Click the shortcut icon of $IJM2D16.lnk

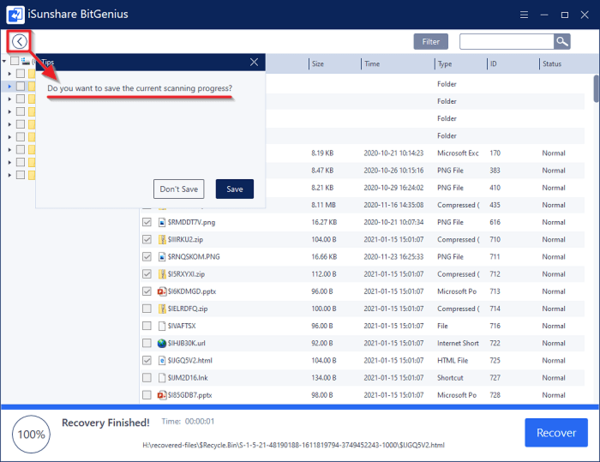point(162,378)
